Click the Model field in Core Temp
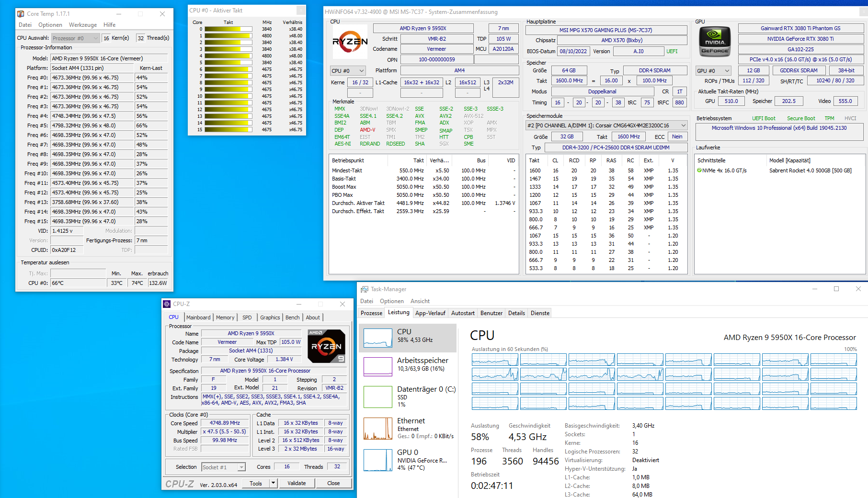868x498 pixels. click(x=109, y=58)
